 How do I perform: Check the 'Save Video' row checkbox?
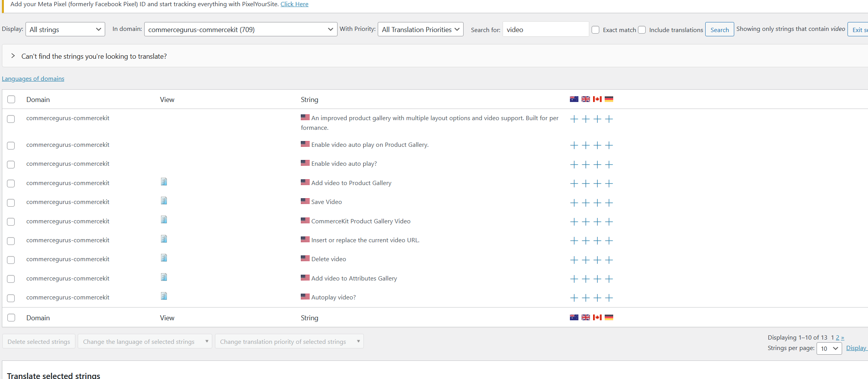pyautogui.click(x=11, y=203)
